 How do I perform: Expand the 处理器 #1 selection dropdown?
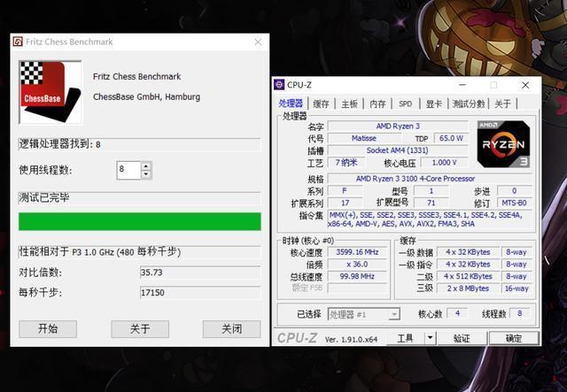pos(394,314)
